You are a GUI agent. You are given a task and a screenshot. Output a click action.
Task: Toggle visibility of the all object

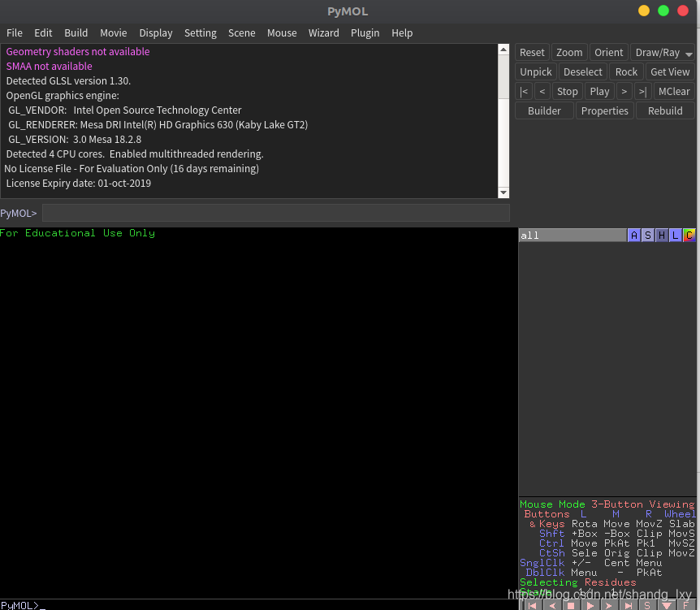point(573,236)
